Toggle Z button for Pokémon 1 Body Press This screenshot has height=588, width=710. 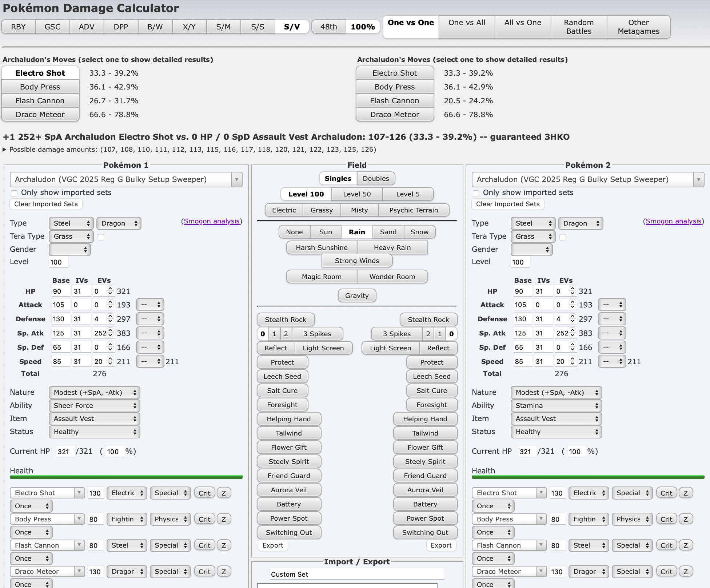tap(224, 519)
